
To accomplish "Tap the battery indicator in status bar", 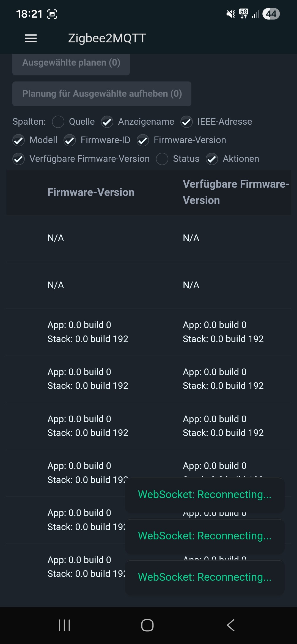I will coord(271,14).
